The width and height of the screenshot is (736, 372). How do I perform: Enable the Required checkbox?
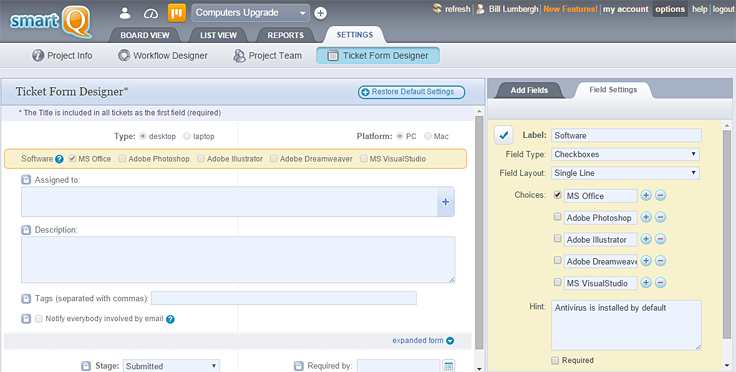[x=555, y=360]
